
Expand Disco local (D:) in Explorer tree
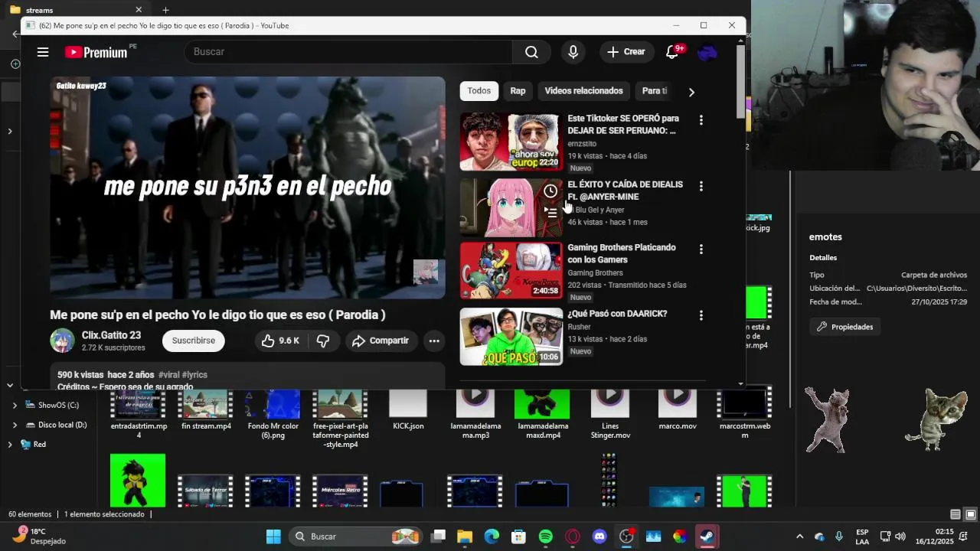tap(15, 425)
